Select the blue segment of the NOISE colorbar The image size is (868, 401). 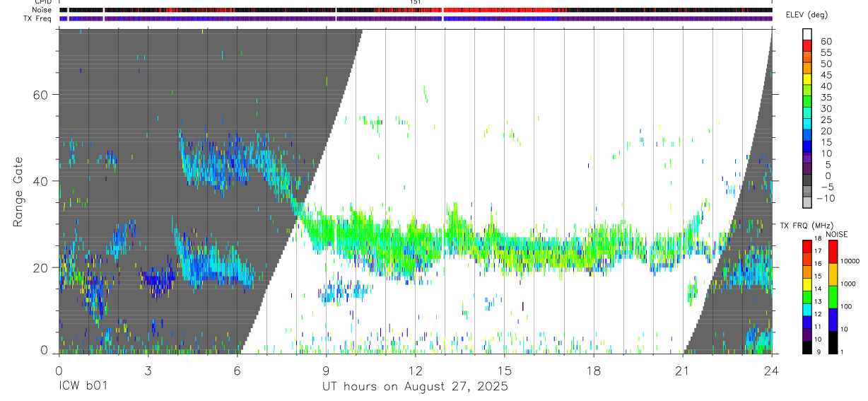point(833,319)
